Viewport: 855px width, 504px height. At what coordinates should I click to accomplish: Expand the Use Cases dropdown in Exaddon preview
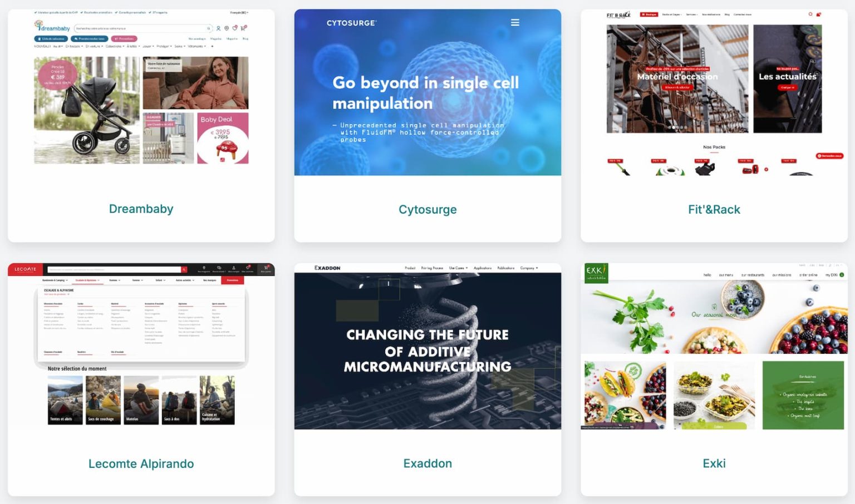point(459,268)
